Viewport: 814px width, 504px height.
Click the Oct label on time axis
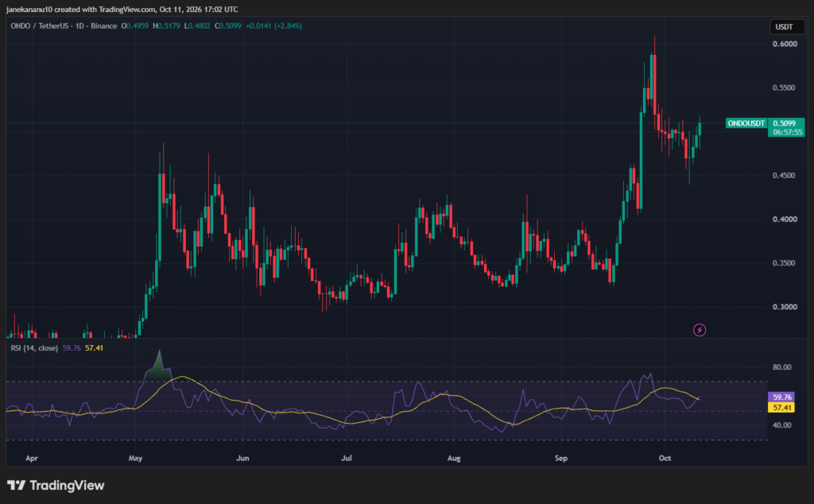(665, 459)
